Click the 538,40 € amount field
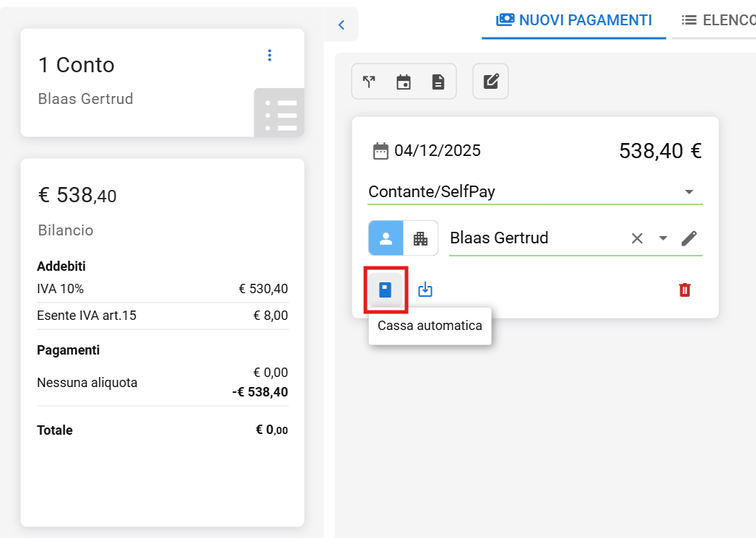The width and height of the screenshot is (756, 538). (660, 151)
